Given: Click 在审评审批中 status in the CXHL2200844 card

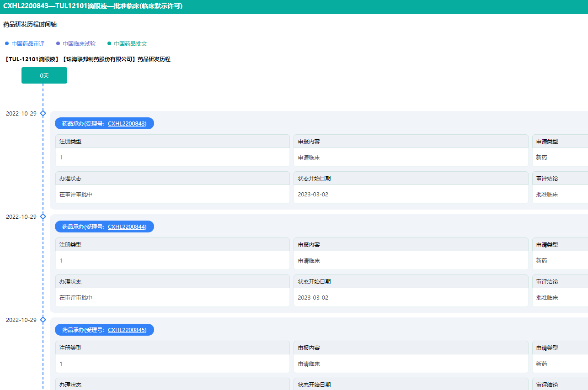Looking at the screenshot, I should (76, 298).
